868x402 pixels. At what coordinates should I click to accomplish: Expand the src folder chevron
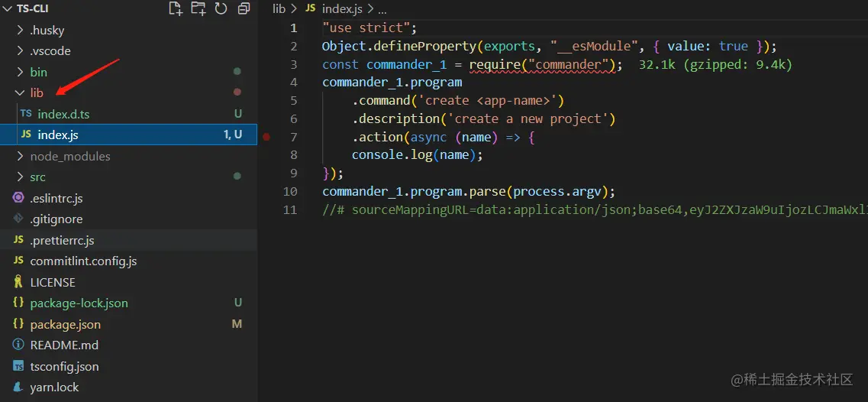pyautogui.click(x=21, y=177)
